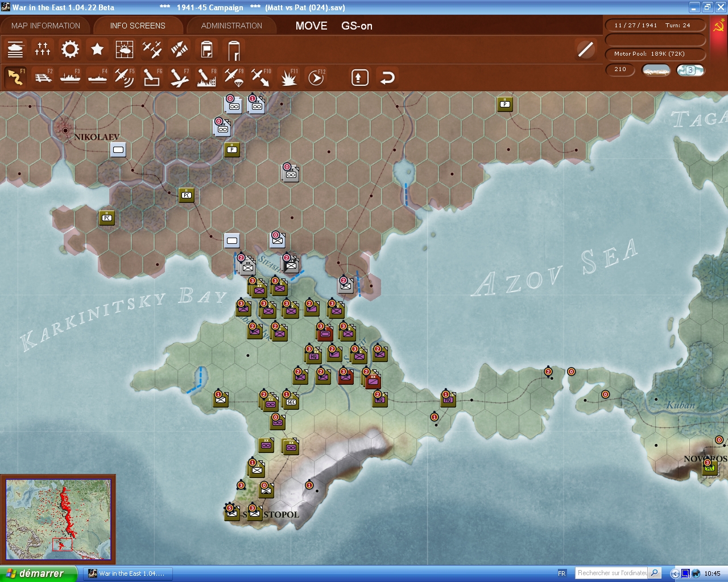Viewport: 728px width, 582px height.
Task: Open the weather map grid icon
Action: click(x=125, y=49)
